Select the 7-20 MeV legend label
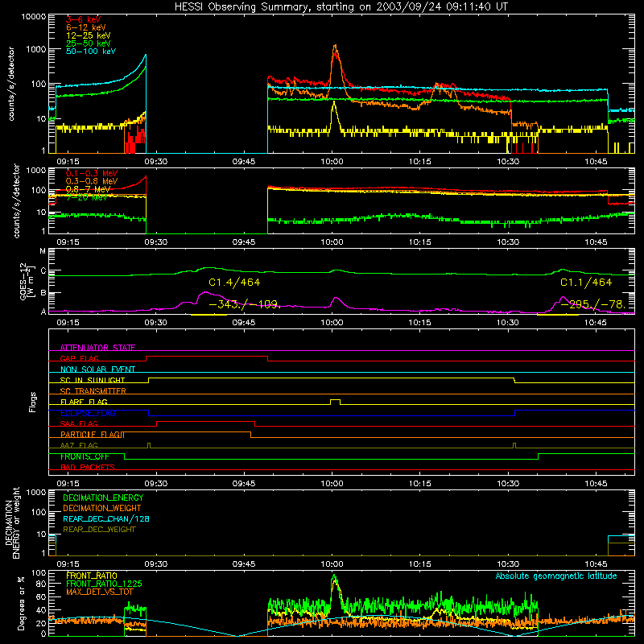 pyautogui.click(x=86, y=197)
